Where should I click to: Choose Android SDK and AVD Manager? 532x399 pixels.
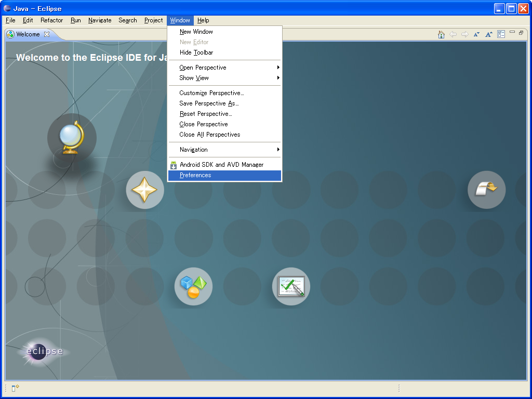pos(221,165)
